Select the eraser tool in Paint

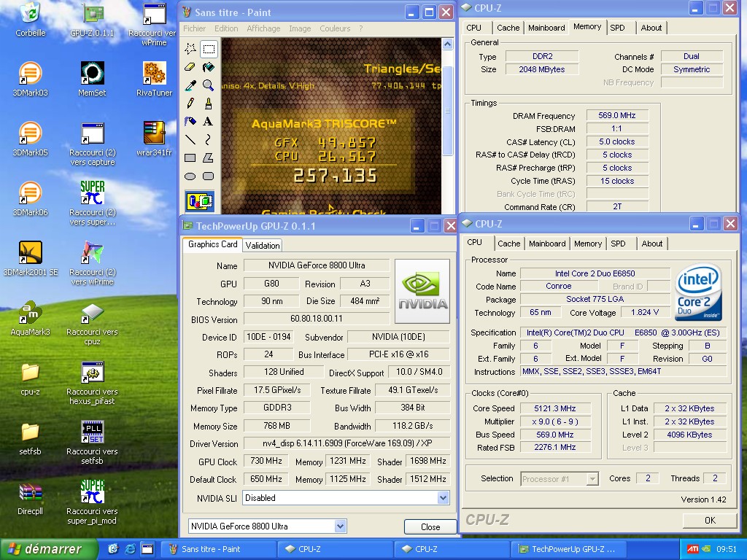click(x=190, y=67)
